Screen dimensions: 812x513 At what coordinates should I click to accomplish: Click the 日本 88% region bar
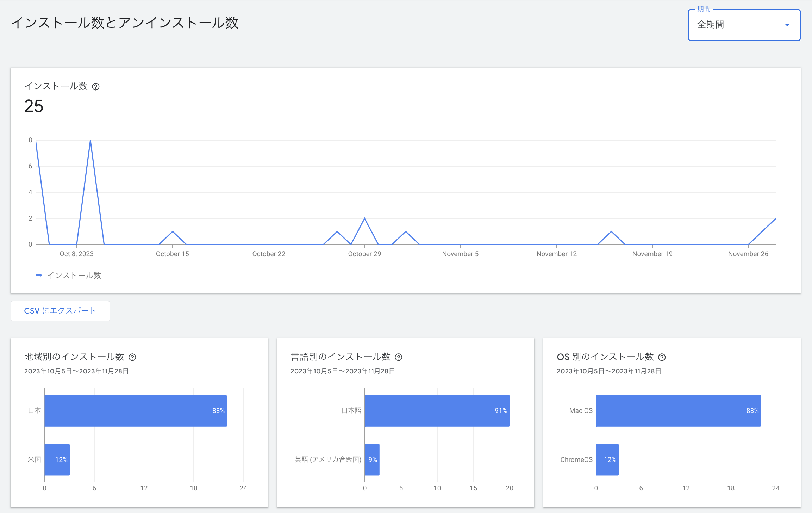[136, 411]
